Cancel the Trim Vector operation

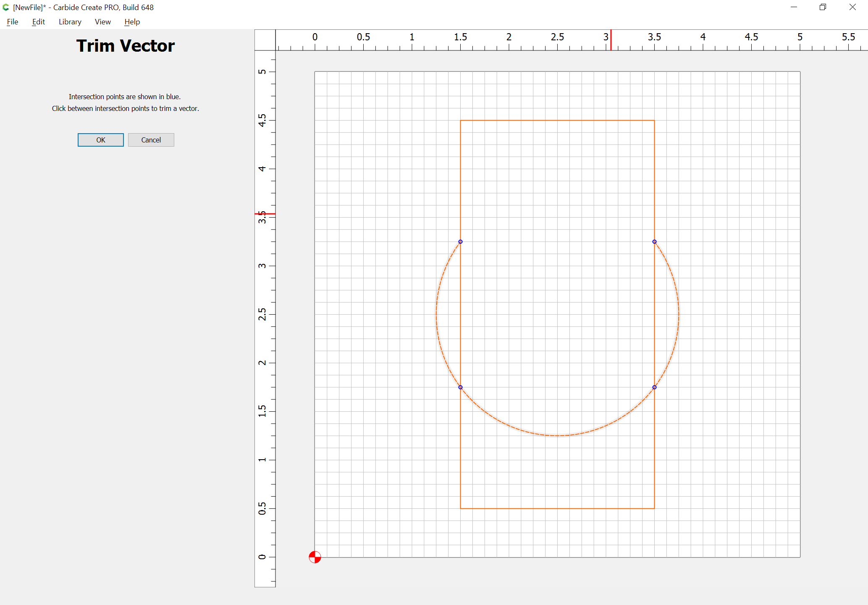[151, 140]
